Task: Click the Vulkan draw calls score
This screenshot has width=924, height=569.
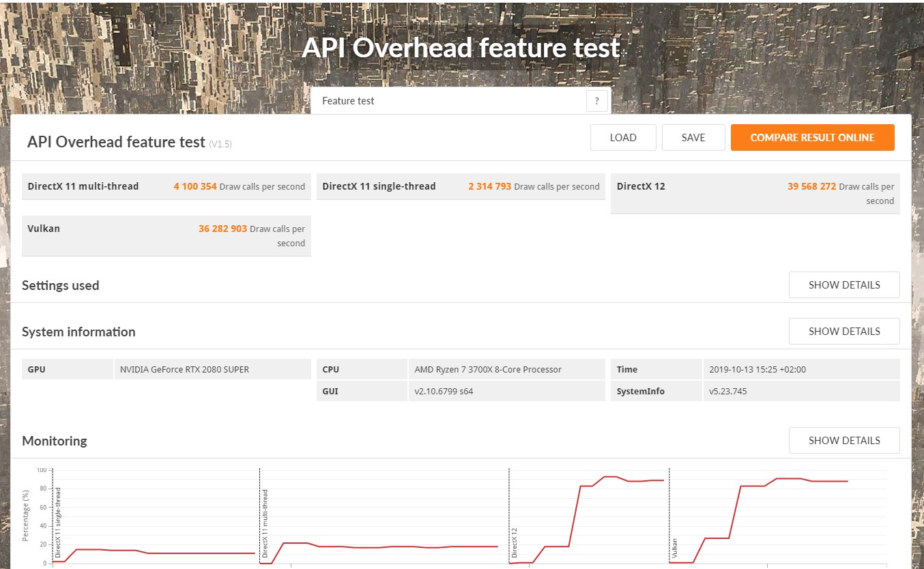Action: point(222,229)
